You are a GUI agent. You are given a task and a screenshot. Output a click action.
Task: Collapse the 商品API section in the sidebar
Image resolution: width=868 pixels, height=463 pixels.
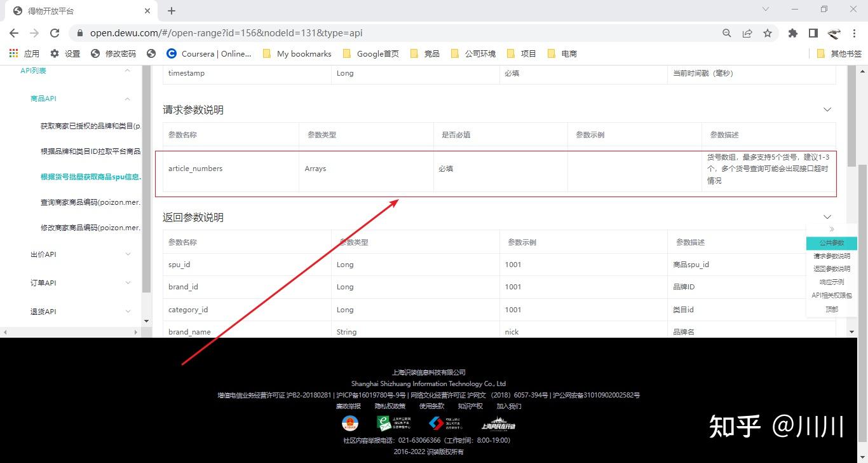127,99
